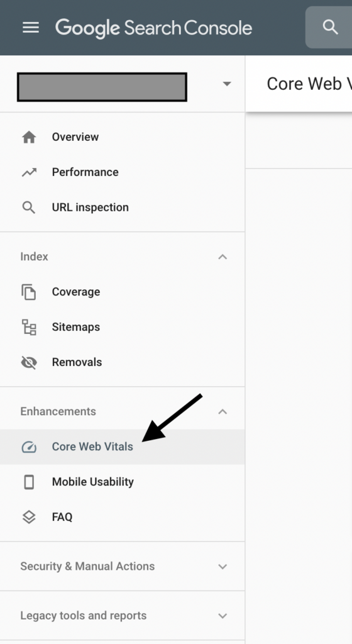Click the FAQ layers icon
352x644 pixels.
tap(29, 517)
